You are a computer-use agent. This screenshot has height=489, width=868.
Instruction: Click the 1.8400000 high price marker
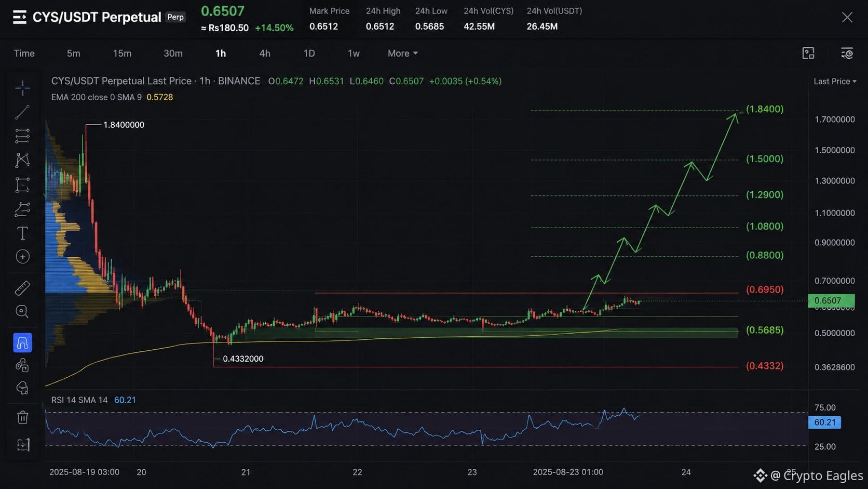(x=124, y=125)
